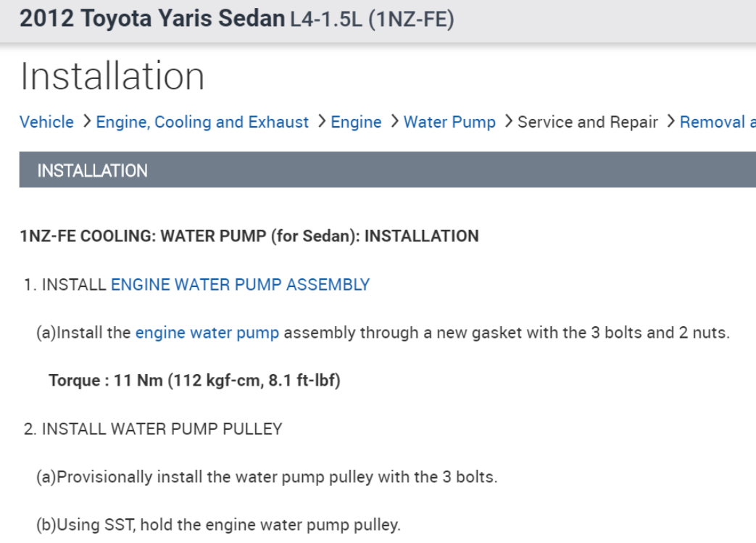
Task: Open the Engine, Cooling and Exhaust breadcrumb
Action: [x=202, y=122]
